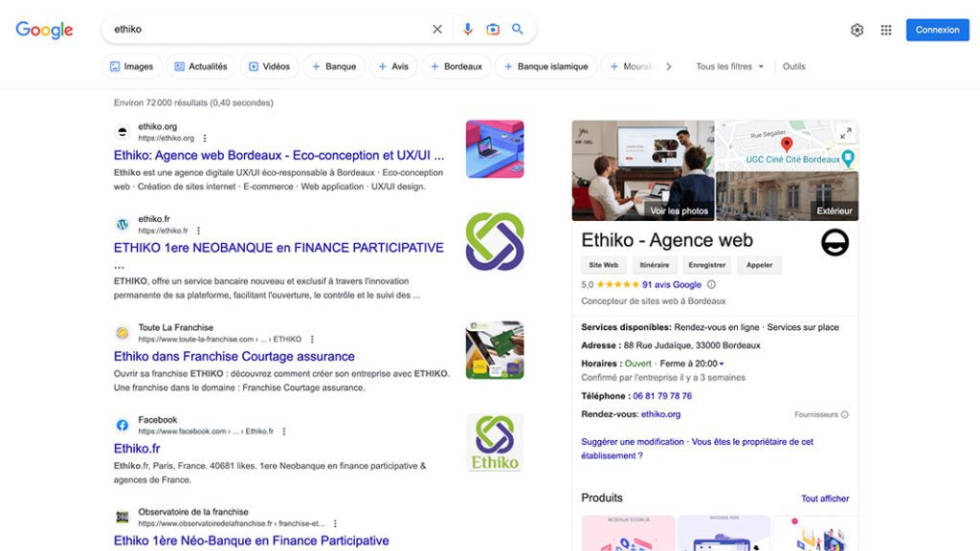
Task: Open rating info icon beside reviews
Action: (x=711, y=284)
